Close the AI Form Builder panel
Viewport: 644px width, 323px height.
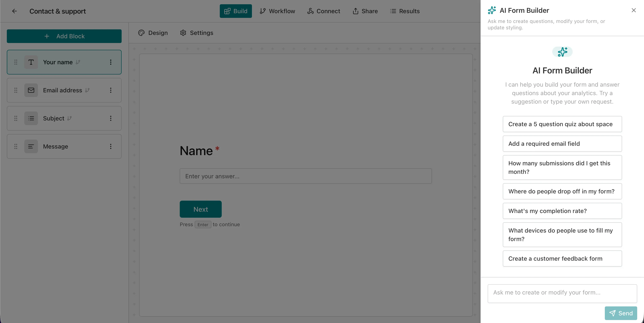634,10
